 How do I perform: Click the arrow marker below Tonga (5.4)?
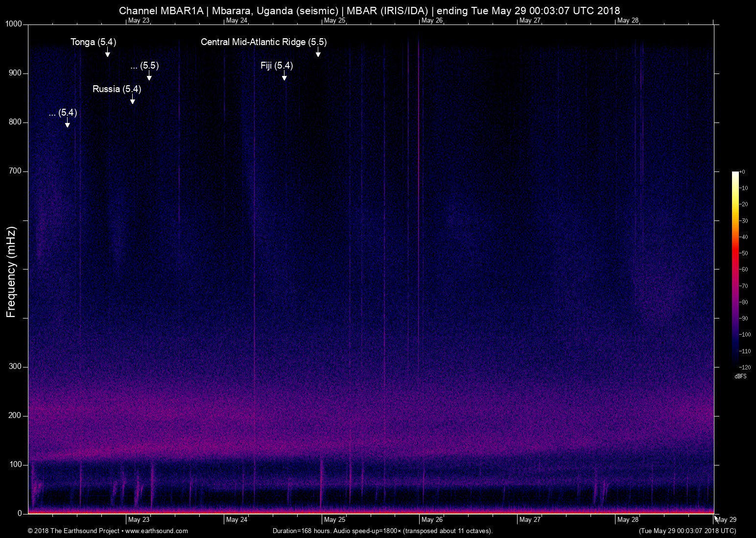coord(107,53)
